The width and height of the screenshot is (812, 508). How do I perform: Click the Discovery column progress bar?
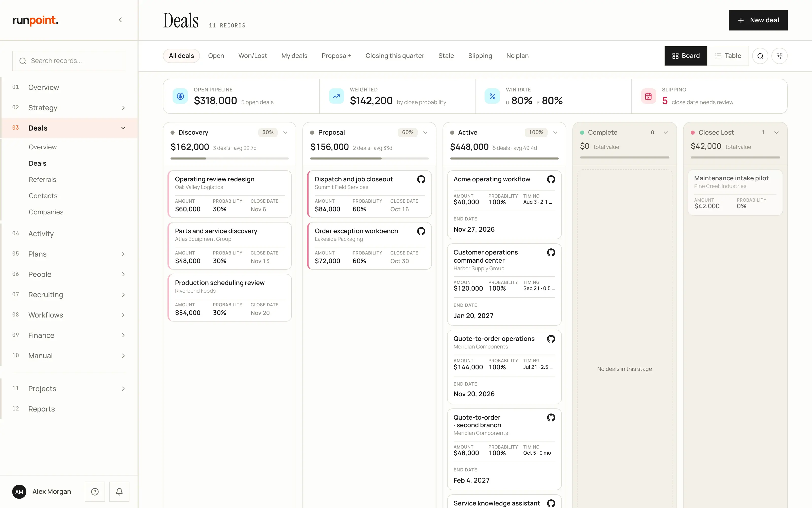click(229, 158)
